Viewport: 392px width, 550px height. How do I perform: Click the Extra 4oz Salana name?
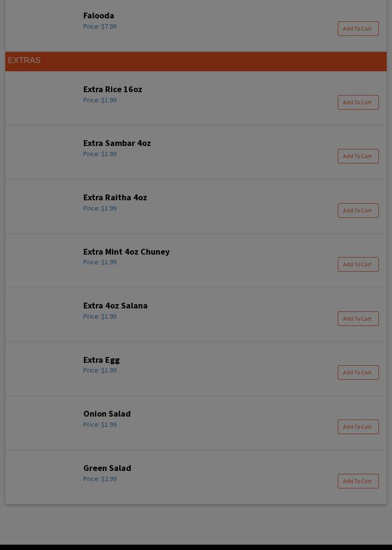[115, 306]
